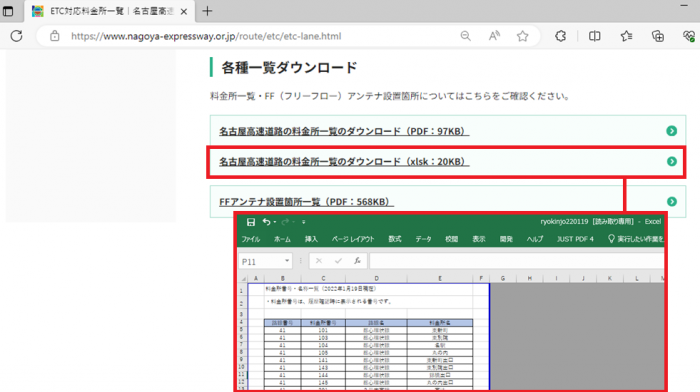The width and height of the screenshot is (700, 392).
Task: Click the Excel Redo arrow
Action: pyautogui.click(x=286, y=221)
